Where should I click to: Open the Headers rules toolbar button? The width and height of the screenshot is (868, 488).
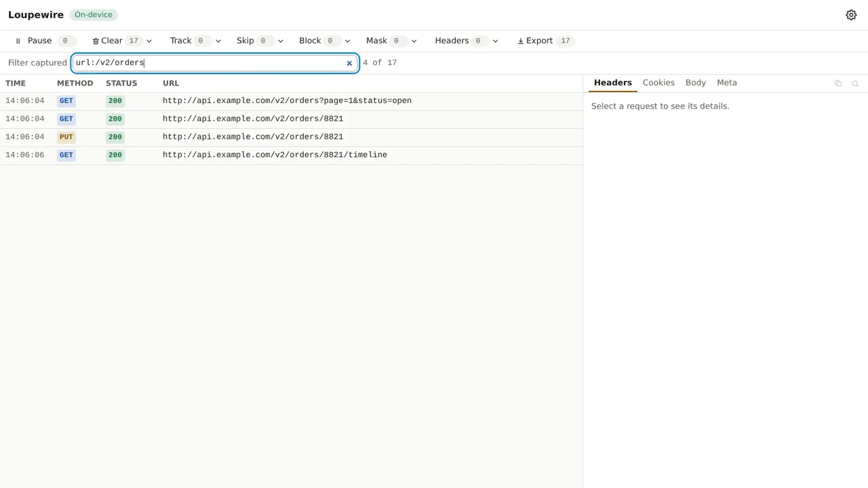pos(460,41)
